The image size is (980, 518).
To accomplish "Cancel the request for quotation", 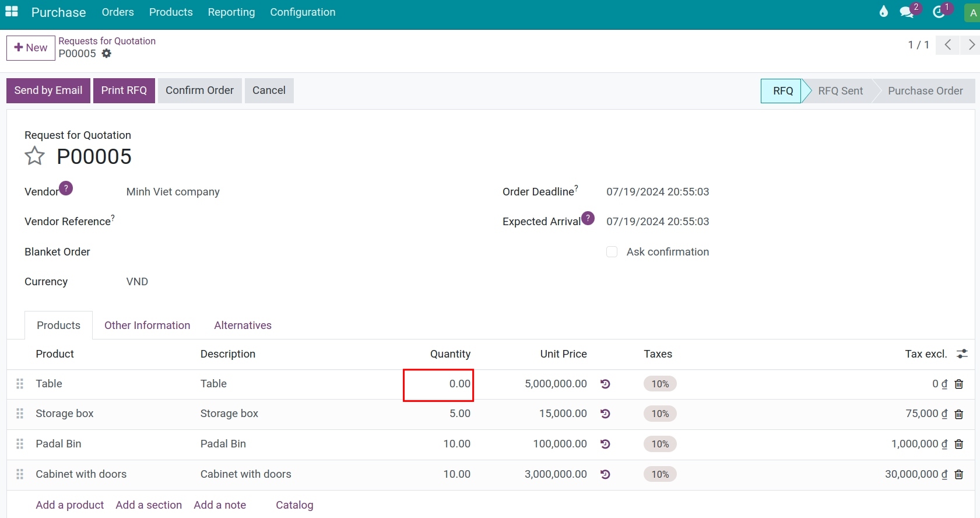I will 269,90.
